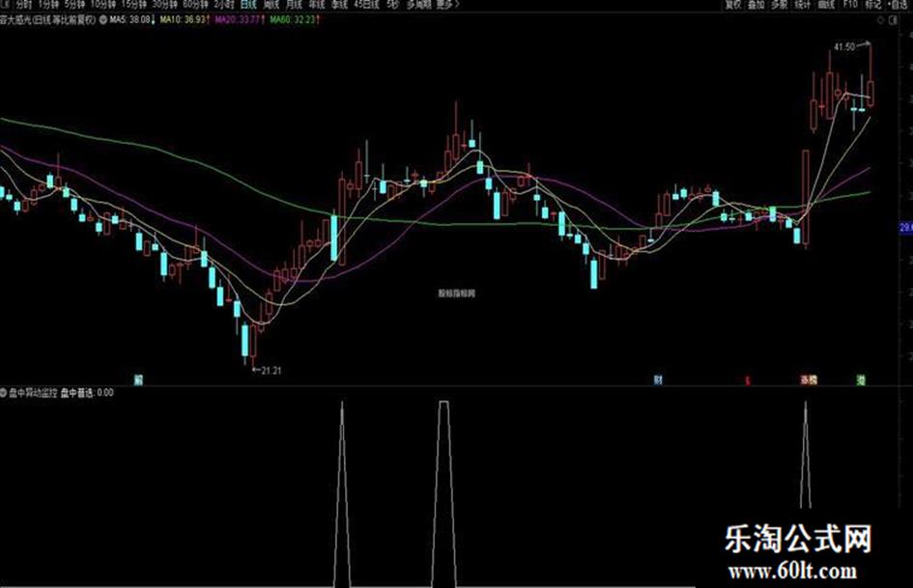The width and height of the screenshot is (913, 588).
Task: Select the 年线 yearly period tab
Action: point(317,4)
